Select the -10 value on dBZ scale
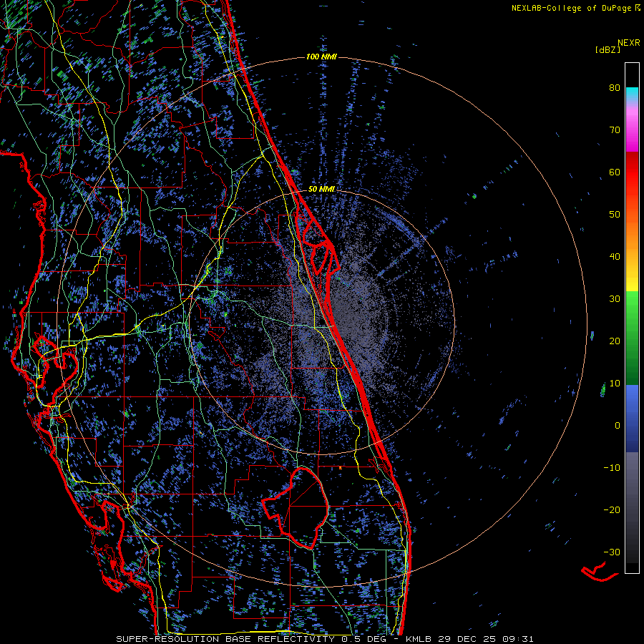The height and width of the screenshot is (644, 644). coord(612,468)
